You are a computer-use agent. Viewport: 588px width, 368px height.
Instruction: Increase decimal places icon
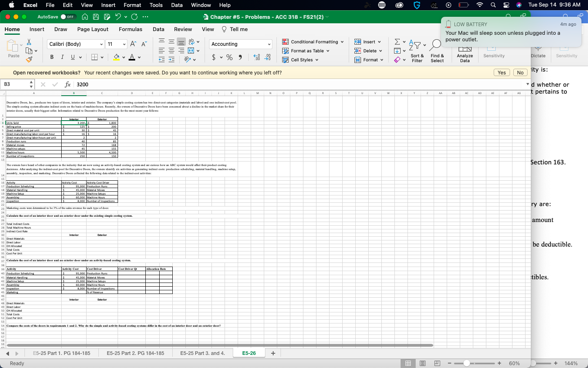[x=257, y=57]
